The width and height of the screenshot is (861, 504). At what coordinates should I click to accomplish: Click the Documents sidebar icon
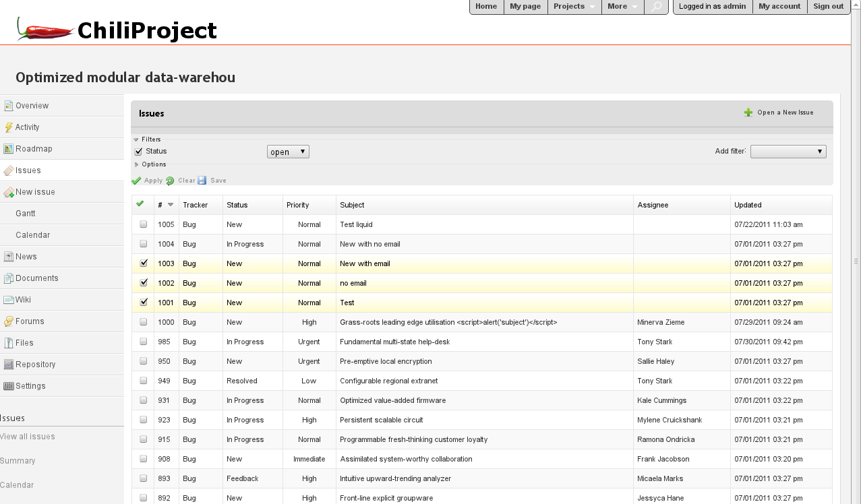coord(9,278)
